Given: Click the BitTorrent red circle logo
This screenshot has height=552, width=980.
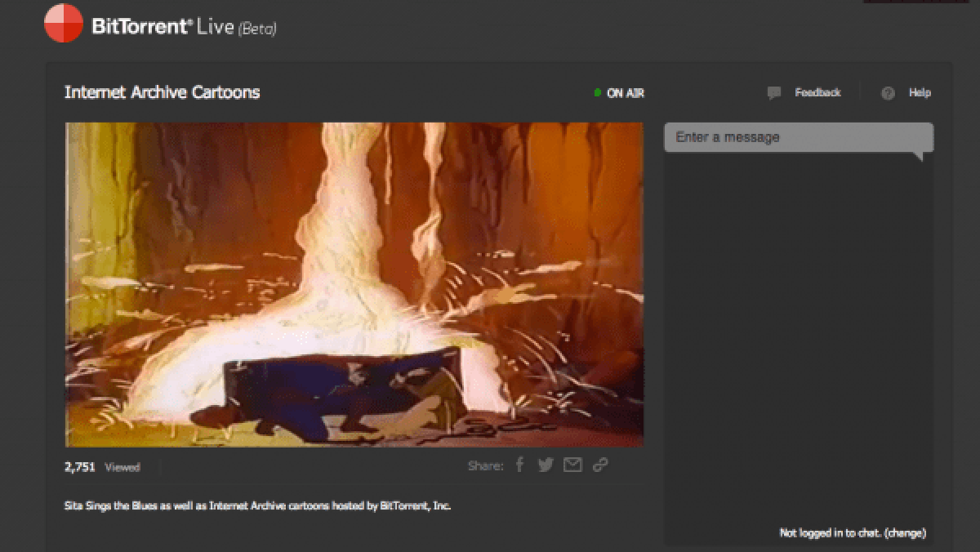Looking at the screenshot, I should click(63, 23).
